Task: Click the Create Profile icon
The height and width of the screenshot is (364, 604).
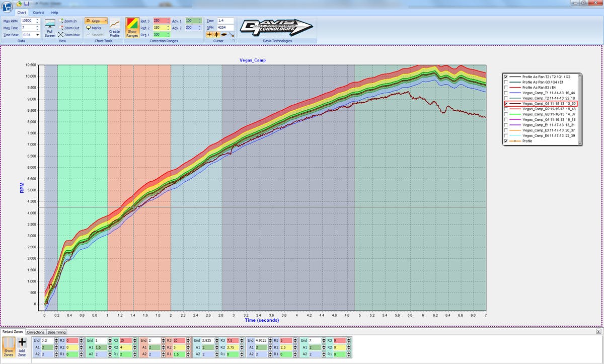Action: (x=115, y=28)
